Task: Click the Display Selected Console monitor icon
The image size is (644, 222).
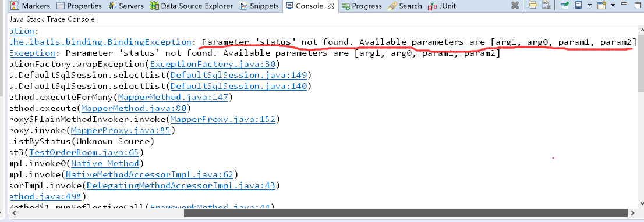Action: pyautogui.click(x=579, y=6)
